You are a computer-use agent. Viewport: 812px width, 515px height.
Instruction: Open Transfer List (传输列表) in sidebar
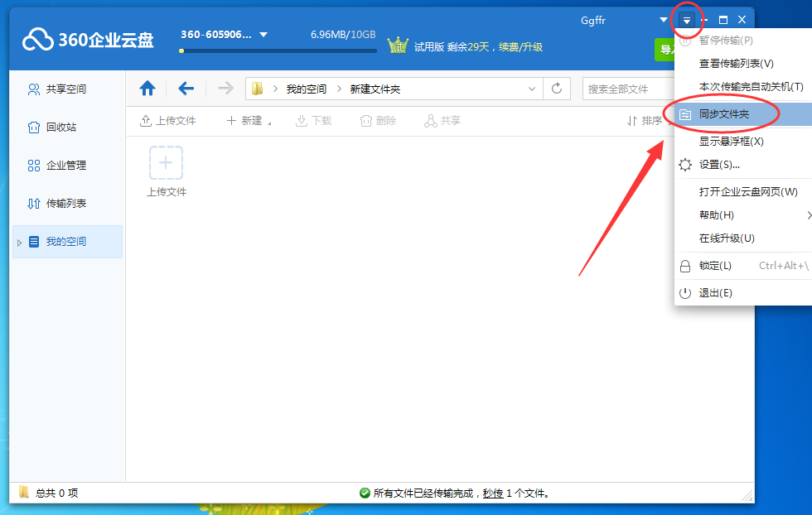pos(66,204)
